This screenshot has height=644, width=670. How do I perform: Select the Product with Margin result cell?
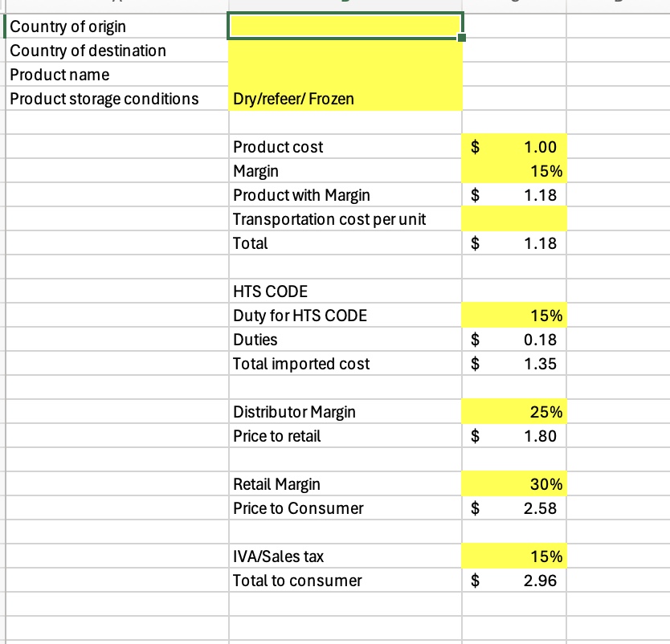pos(514,195)
